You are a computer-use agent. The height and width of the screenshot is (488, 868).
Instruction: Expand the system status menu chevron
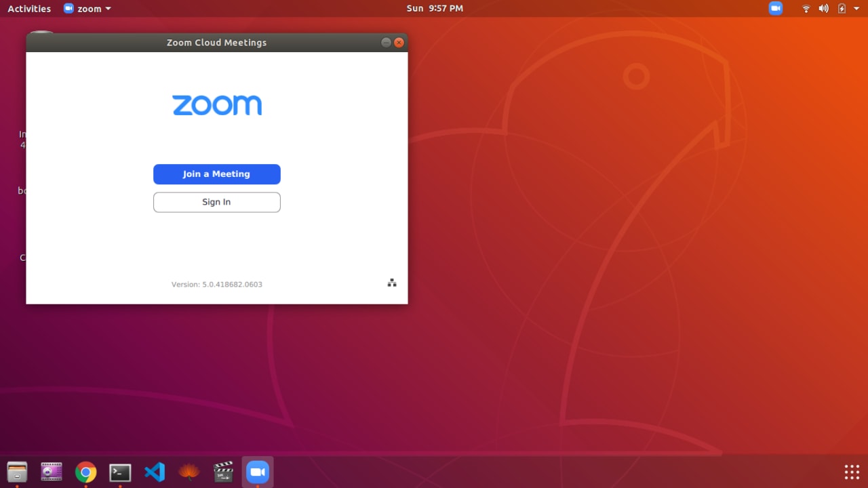point(856,8)
